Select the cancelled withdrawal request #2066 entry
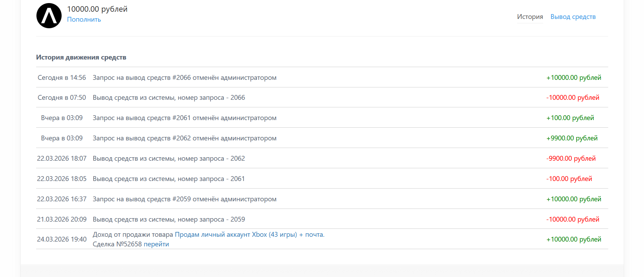The height and width of the screenshot is (277, 644). (184, 78)
